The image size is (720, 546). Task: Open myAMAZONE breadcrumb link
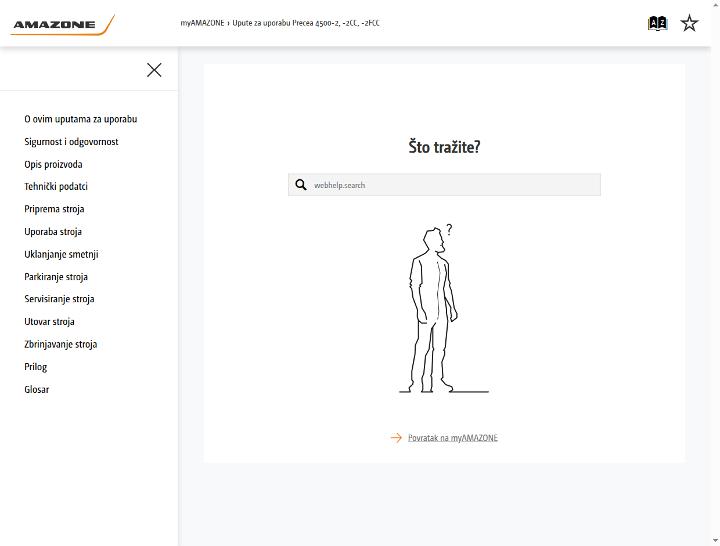[x=202, y=23]
